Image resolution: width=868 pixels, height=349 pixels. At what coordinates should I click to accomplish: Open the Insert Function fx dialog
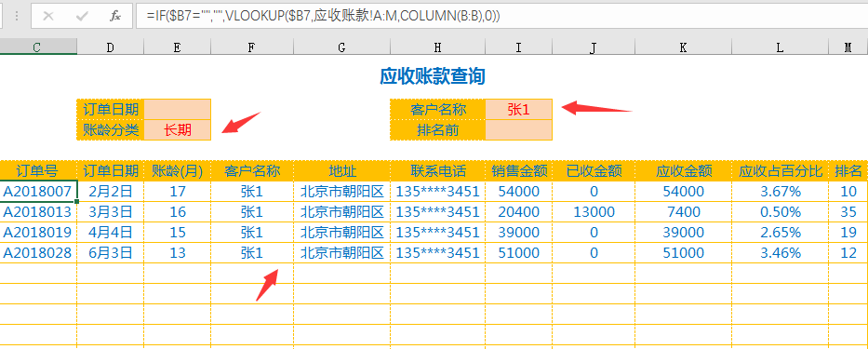115,16
